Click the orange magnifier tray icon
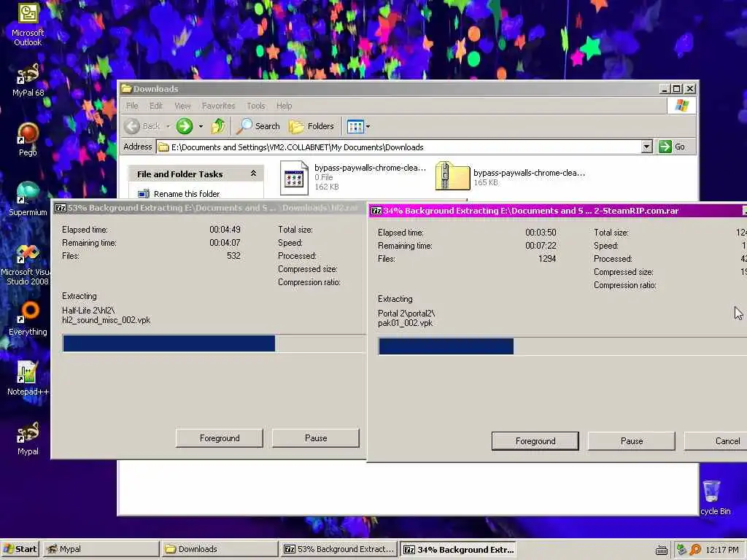 point(695,550)
